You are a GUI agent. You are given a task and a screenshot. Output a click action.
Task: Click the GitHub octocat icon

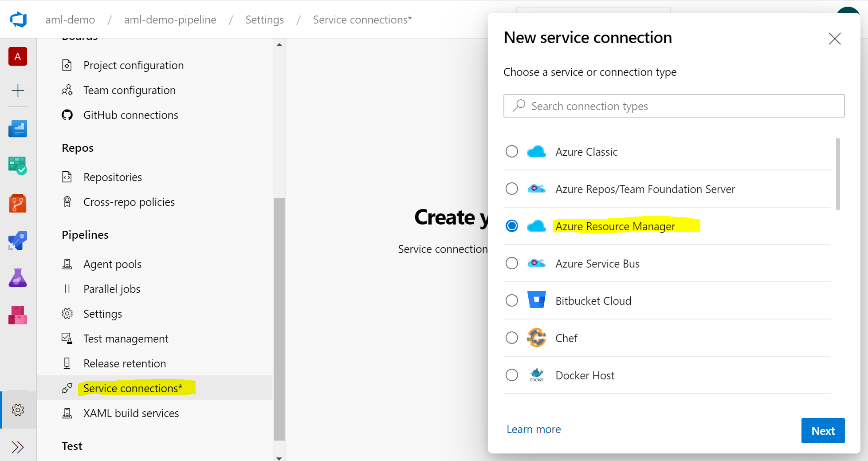[67, 115]
